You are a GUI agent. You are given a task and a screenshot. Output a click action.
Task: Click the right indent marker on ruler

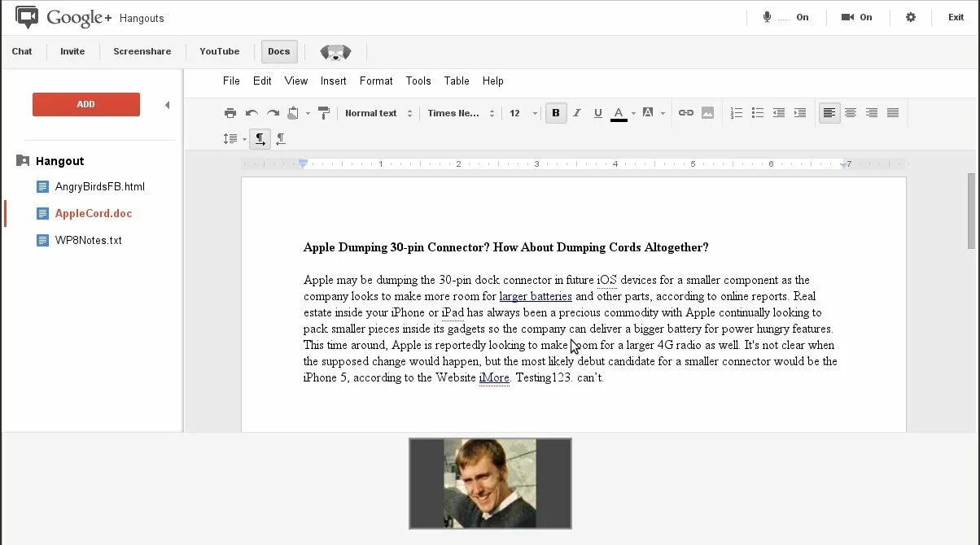click(x=844, y=164)
